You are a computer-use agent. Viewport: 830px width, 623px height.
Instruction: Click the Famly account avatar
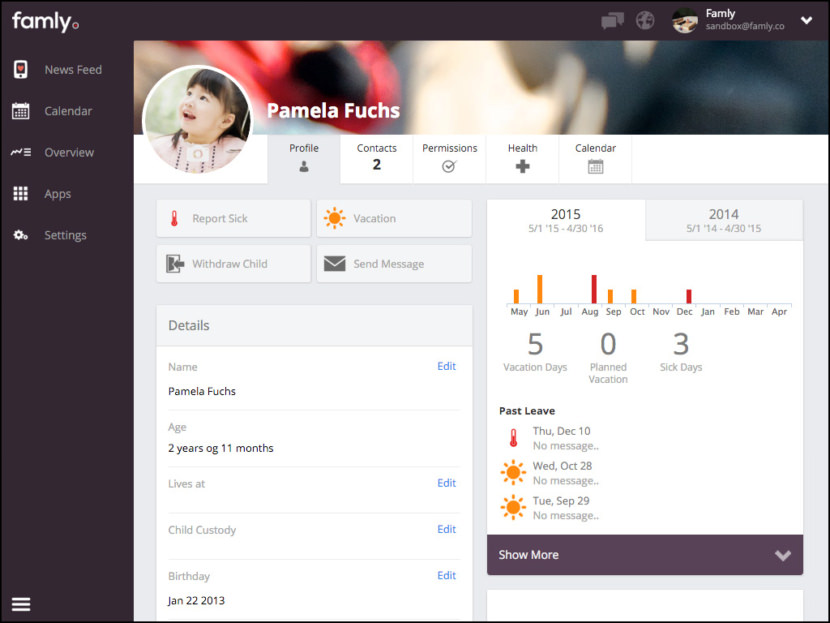(685, 21)
